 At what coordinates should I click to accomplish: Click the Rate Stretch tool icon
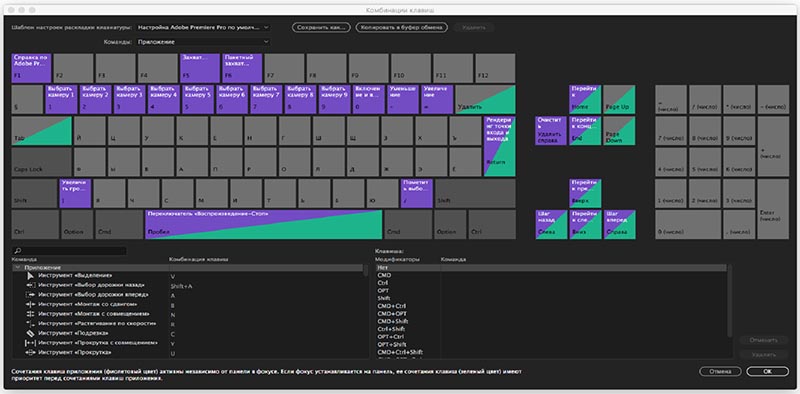30,324
